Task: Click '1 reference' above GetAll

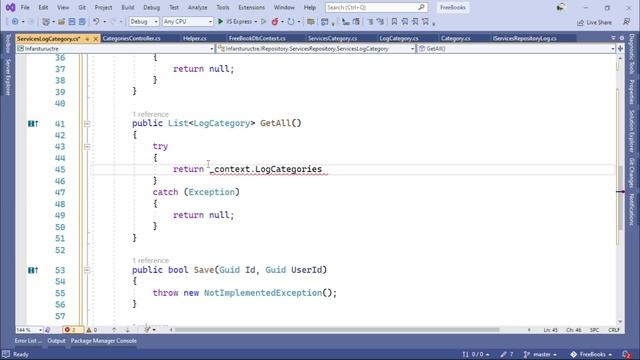Action: pyautogui.click(x=150, y=114)
